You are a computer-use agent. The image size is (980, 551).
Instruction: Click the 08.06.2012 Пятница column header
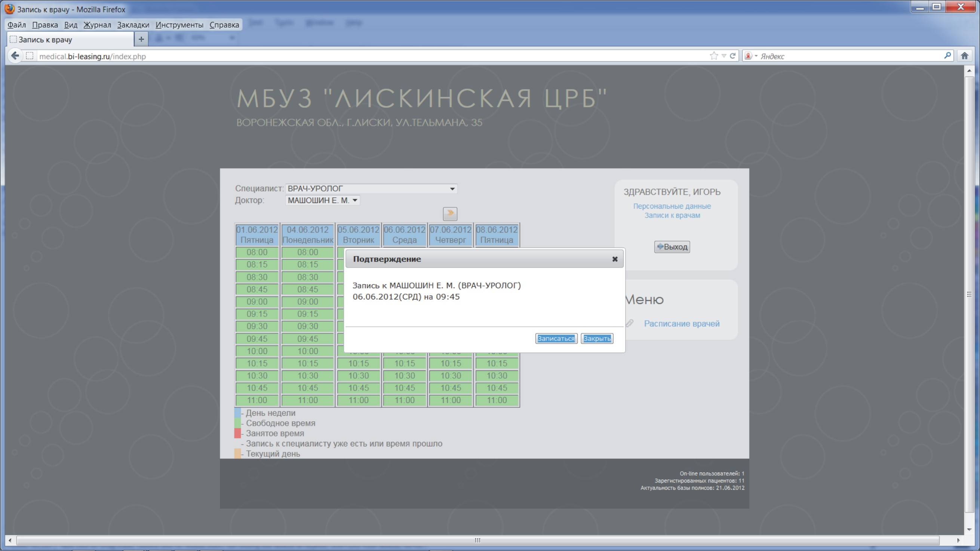[497, 235]
